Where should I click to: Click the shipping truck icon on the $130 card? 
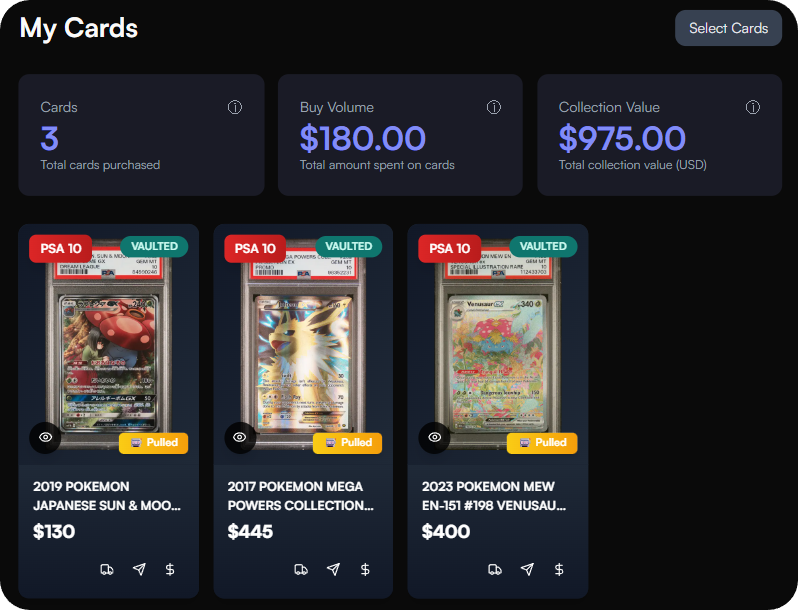107,569
